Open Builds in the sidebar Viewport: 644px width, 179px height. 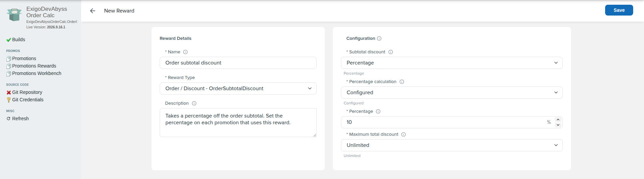[19, 40]
